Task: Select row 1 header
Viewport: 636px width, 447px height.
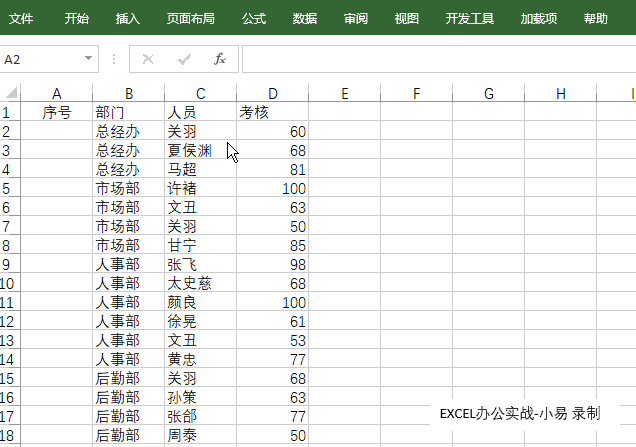Action: tap(9, 112)
